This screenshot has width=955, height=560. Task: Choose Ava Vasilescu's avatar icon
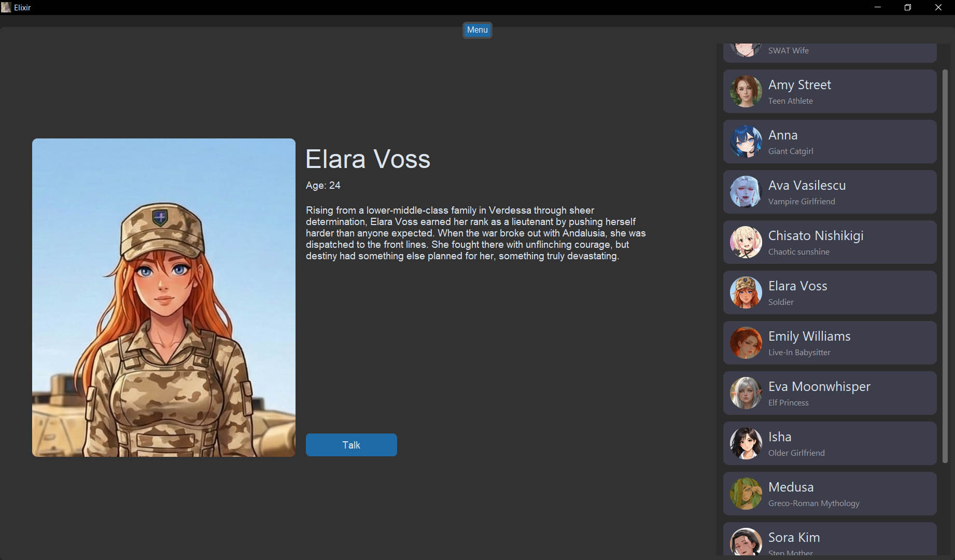pos(746,192)
